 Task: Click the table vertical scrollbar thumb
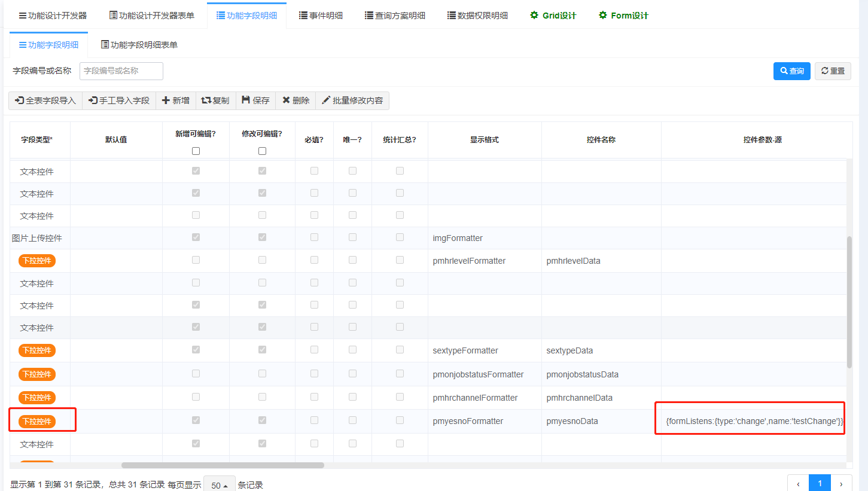849,302
